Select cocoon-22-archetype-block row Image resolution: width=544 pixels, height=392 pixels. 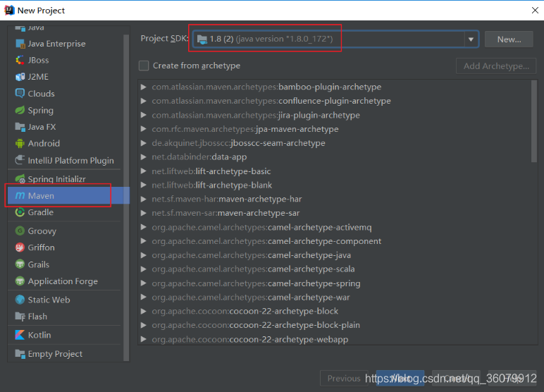[335, 311]
